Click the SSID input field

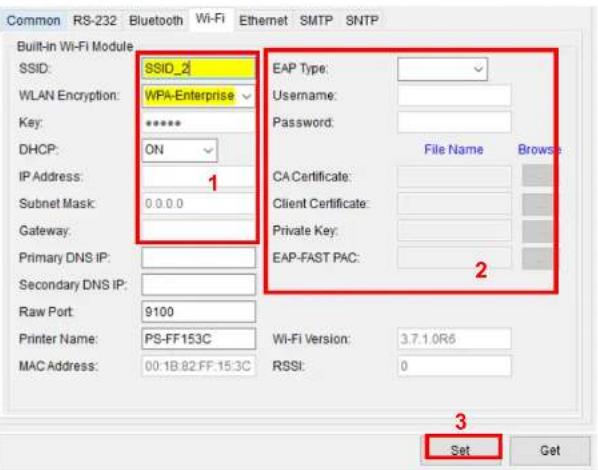pyautogui.click(x=198, y=69)
